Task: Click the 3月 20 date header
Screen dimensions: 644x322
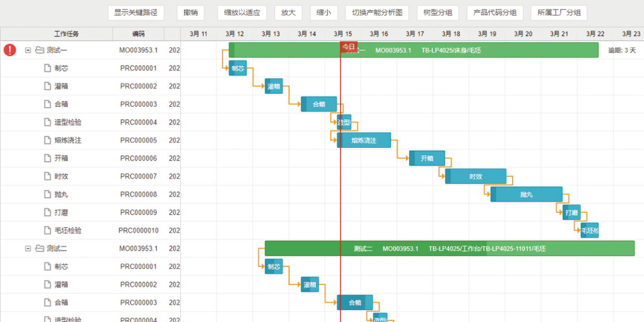Action: click(x=523, y=34)
